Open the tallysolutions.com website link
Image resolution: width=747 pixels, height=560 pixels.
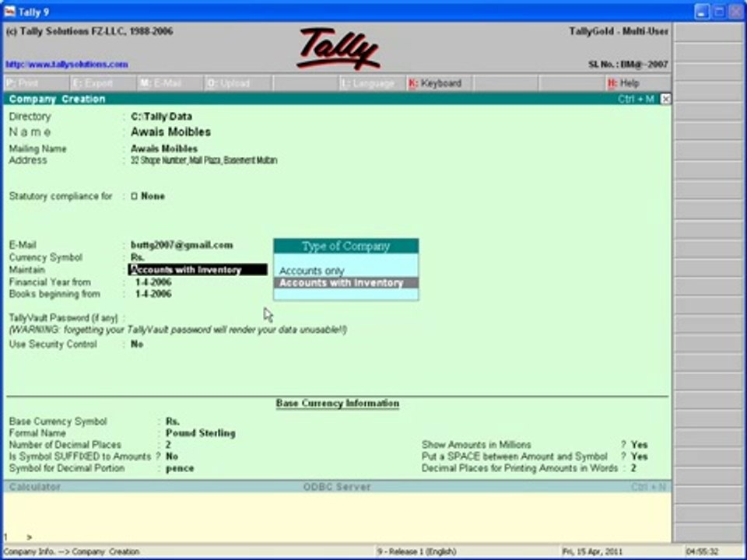[x=67, y=65]
